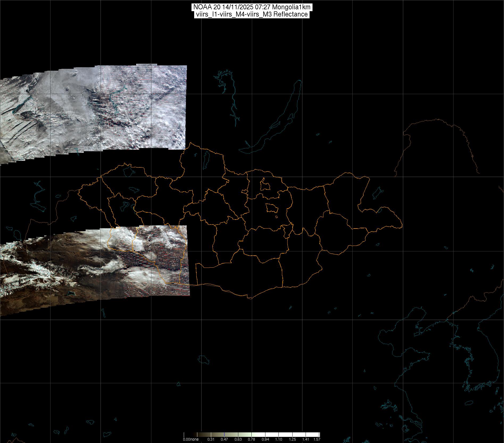Click the small dark lake in the lower swath

(x=70, y=293)
